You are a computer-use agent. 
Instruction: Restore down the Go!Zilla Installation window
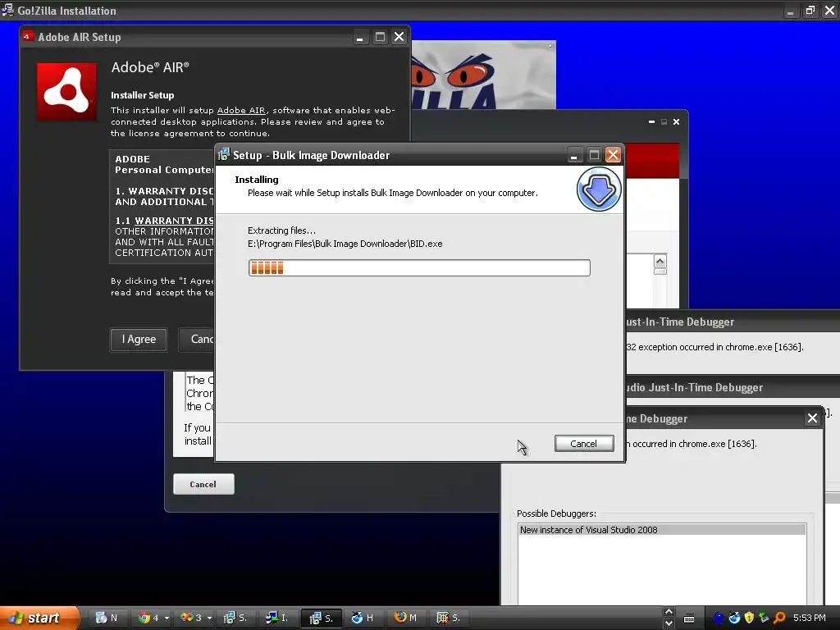[810, 10]
